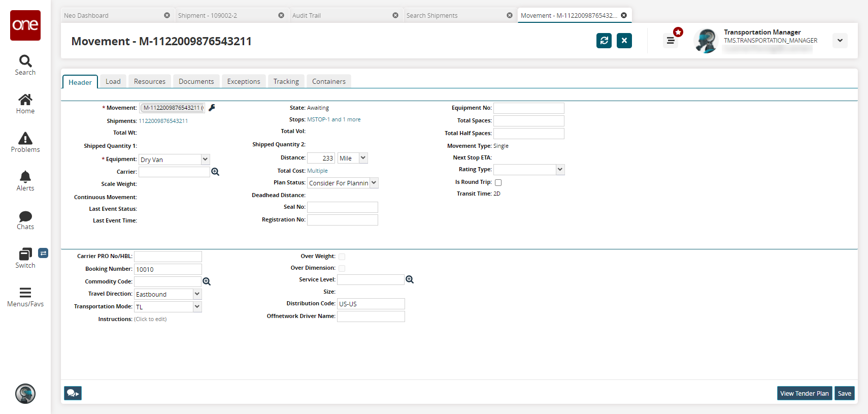The image size is (868, 414).
Task: Open the Service Level lookup magnifier
Action: coord(410,280)
